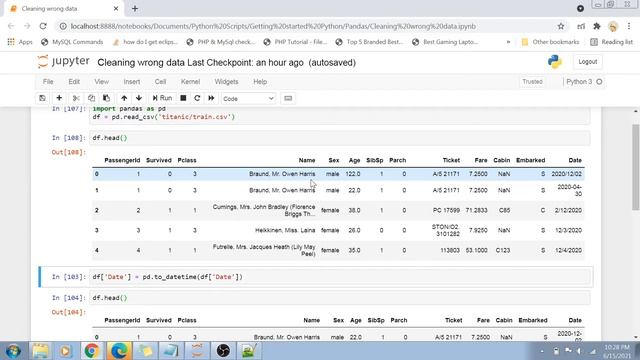Click the Cabin value C123
The image size is (640, 360).
pyautogui.click(x=503, y=250)
